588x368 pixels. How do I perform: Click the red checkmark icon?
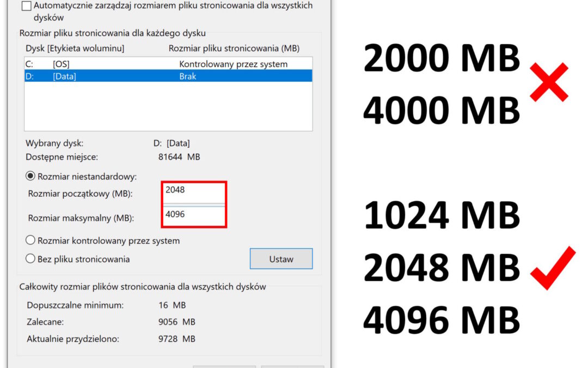pyautogui.click(x=553, y=267)
